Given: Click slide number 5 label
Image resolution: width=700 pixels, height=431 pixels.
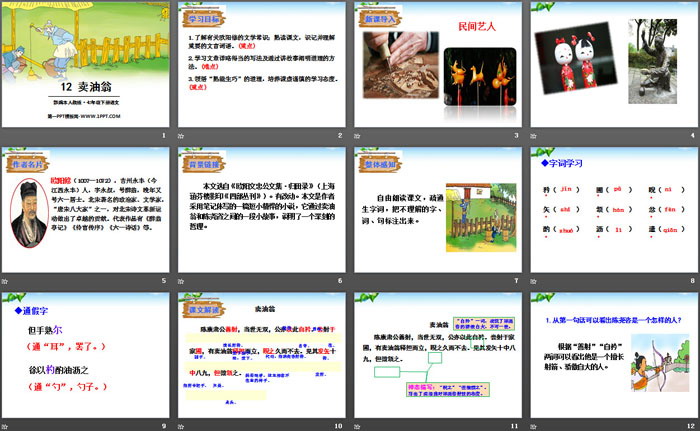Looking at the screenshot, I should point(164,280).
